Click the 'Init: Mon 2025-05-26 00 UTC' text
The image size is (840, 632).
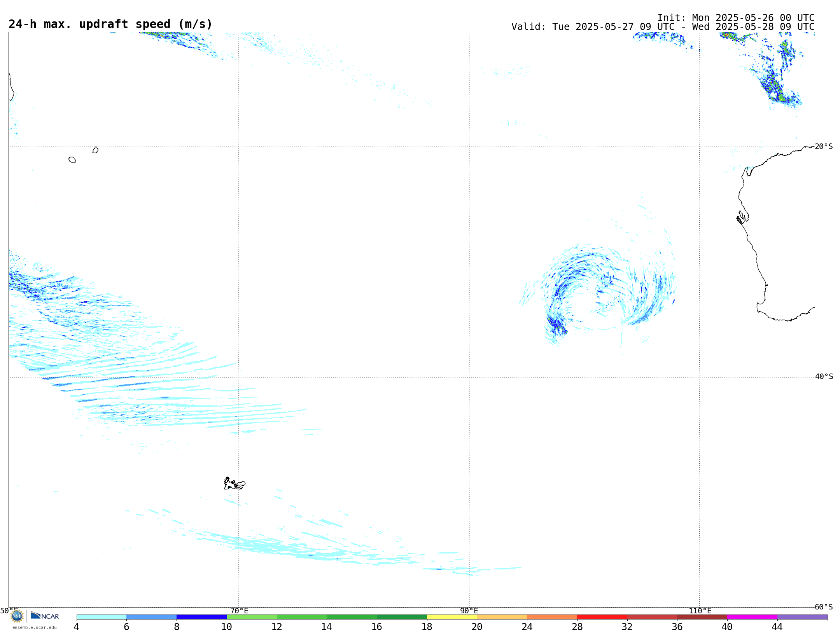coord(736,18)
